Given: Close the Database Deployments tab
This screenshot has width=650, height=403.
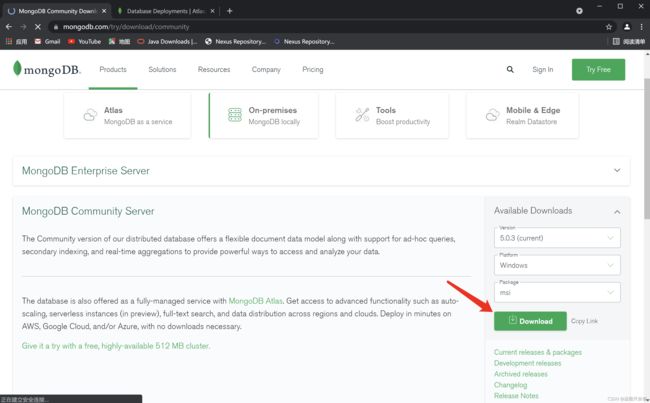Looking at the screenshot, I should [212, 11].
